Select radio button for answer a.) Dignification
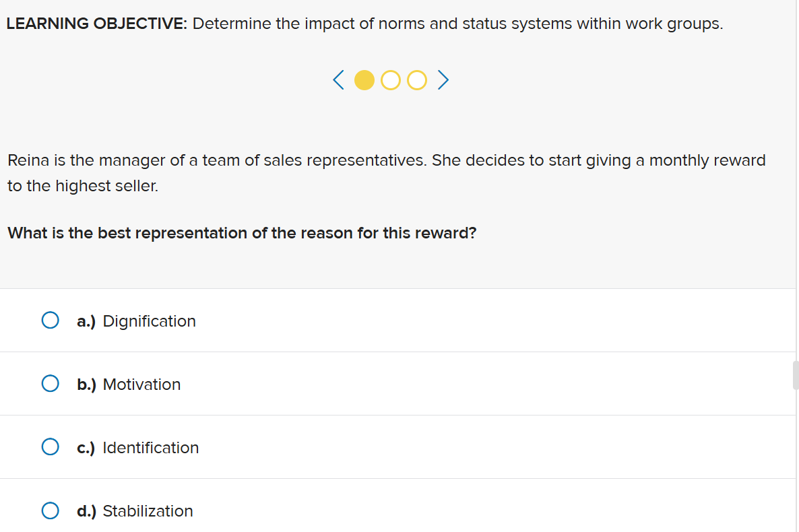Viewport: 799px width, 532px height. coord(50,320)
